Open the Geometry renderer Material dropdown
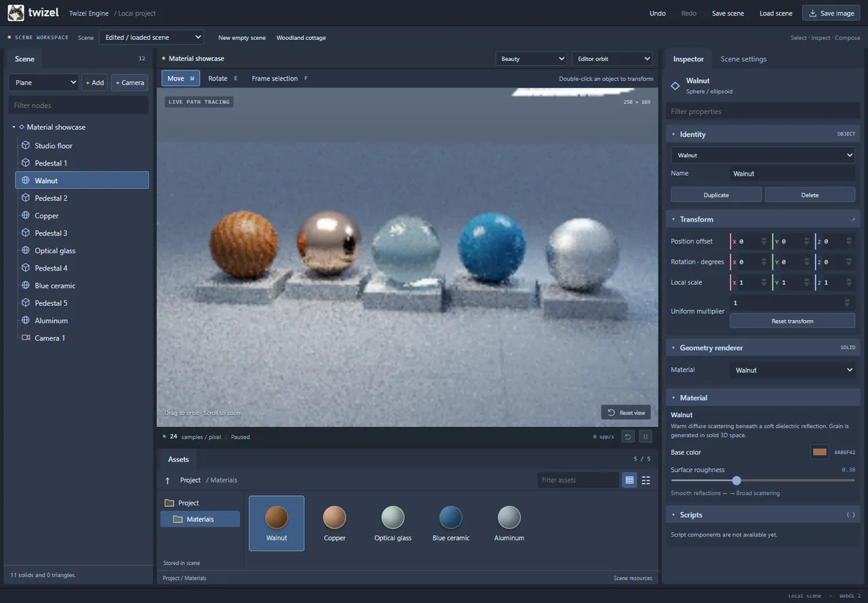Viewport: 868px width, 603px height. pos(793,370)
